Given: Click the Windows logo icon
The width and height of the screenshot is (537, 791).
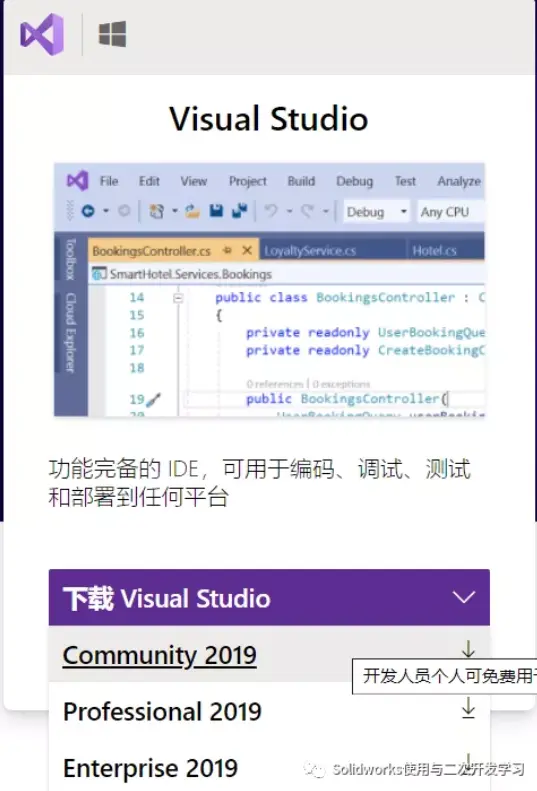Looking at the screenshot, I should click(112, 34).
